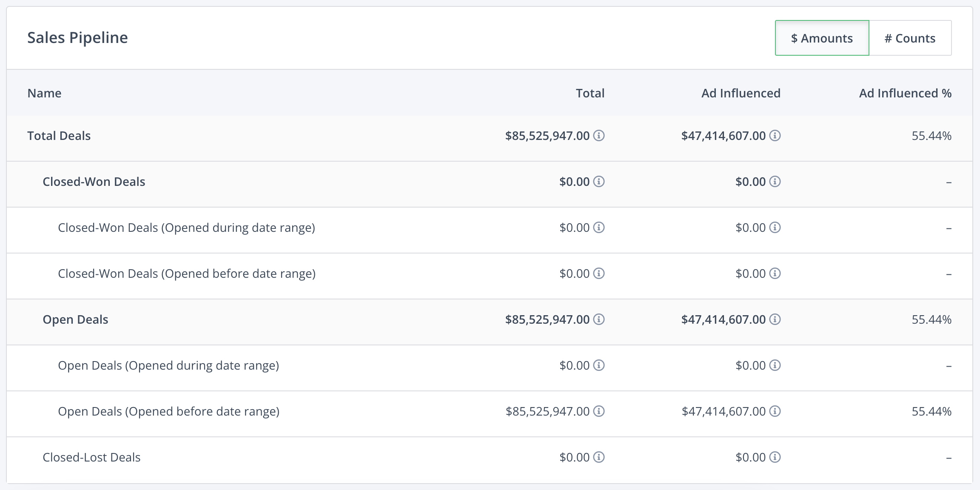Viewport: 980px width, 490px height.
Task: Click info icon beside Closed-Won Deals ad influenced
Action: point(775,182)
